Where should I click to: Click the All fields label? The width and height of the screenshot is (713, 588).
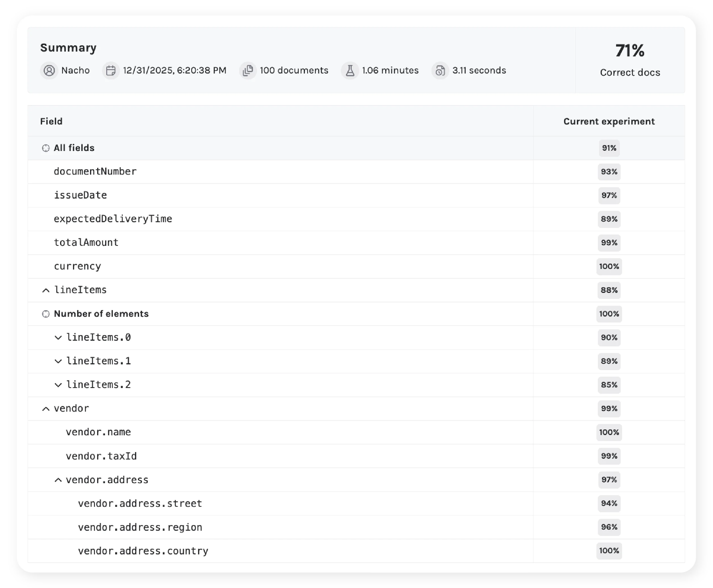point(74,148)
